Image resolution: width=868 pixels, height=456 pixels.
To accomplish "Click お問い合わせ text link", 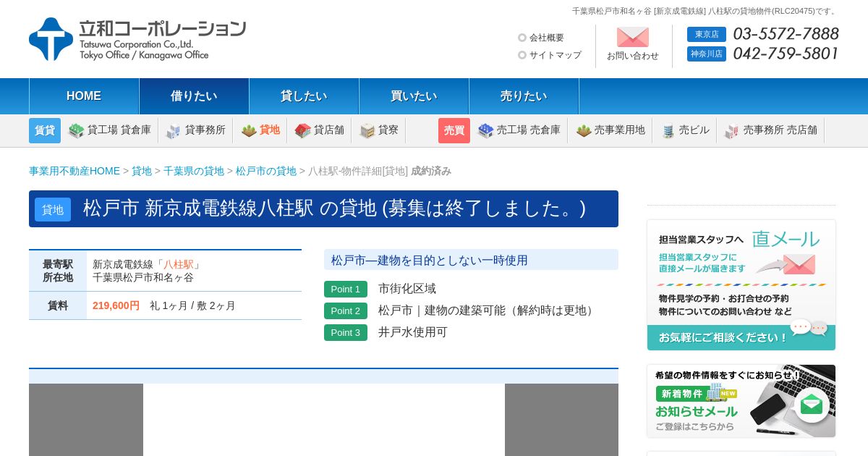I will point(633,56).
